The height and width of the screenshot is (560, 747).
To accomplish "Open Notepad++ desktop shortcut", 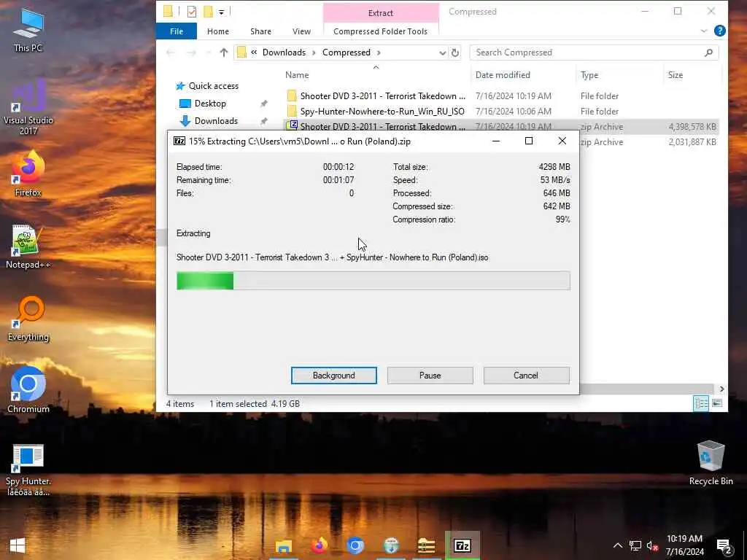I will pyautogui.click(x=28, y=246).
